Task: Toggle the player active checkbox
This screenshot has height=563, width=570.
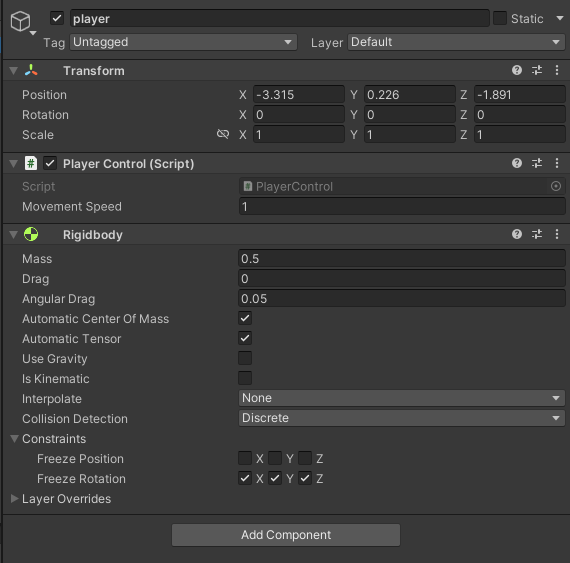Action: 57,18
